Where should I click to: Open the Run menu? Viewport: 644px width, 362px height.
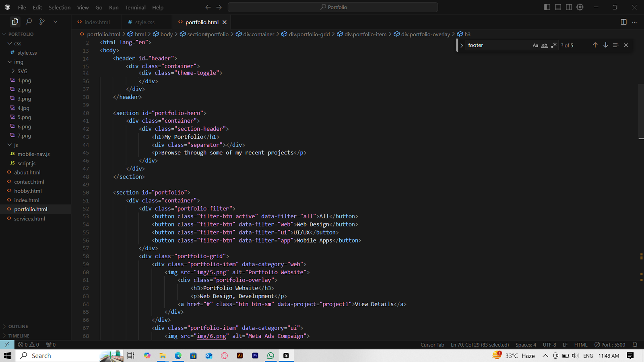pyautogui.click(x=114, y=7)
